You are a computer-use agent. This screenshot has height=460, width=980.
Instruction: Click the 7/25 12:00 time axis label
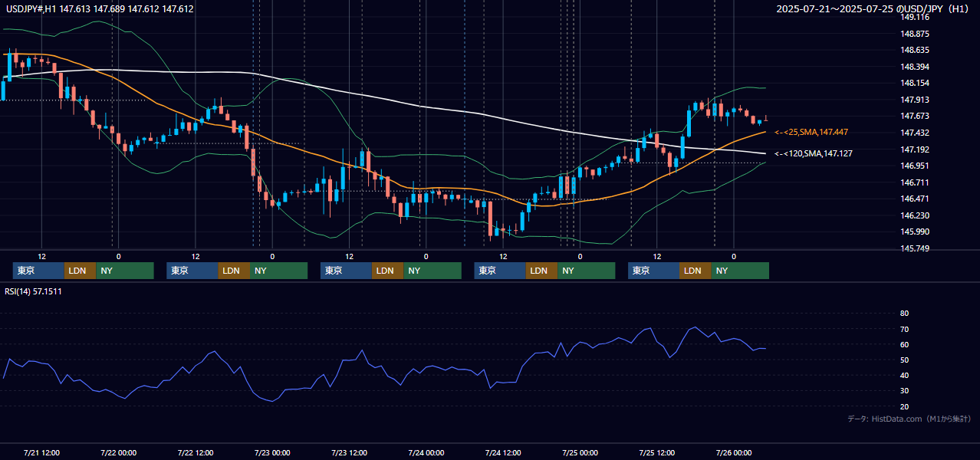656,452
